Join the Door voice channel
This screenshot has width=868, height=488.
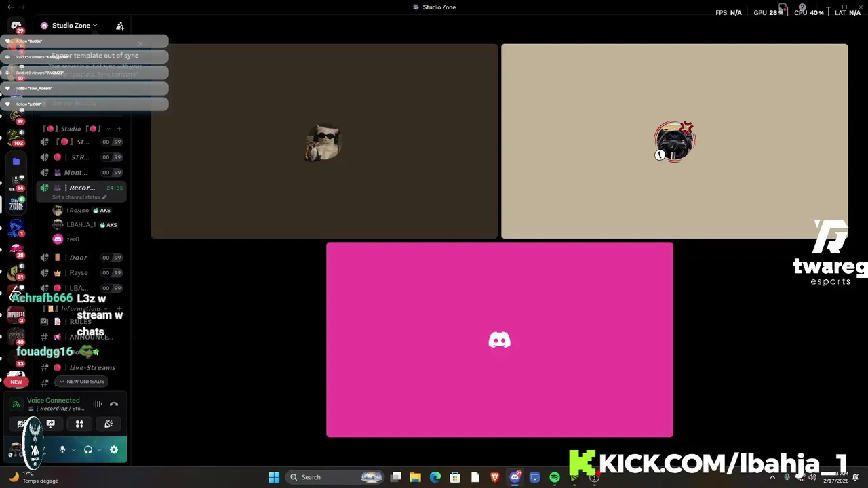81,258
